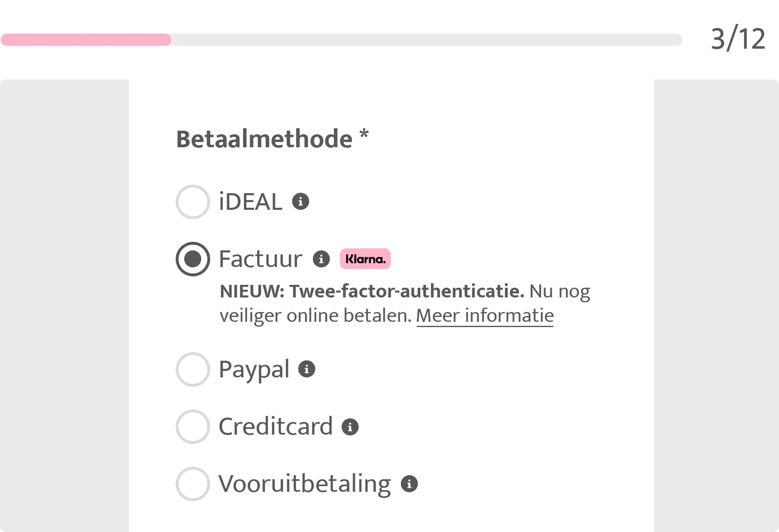Click the info icon next to Paypal

click(x=307, y=369)
